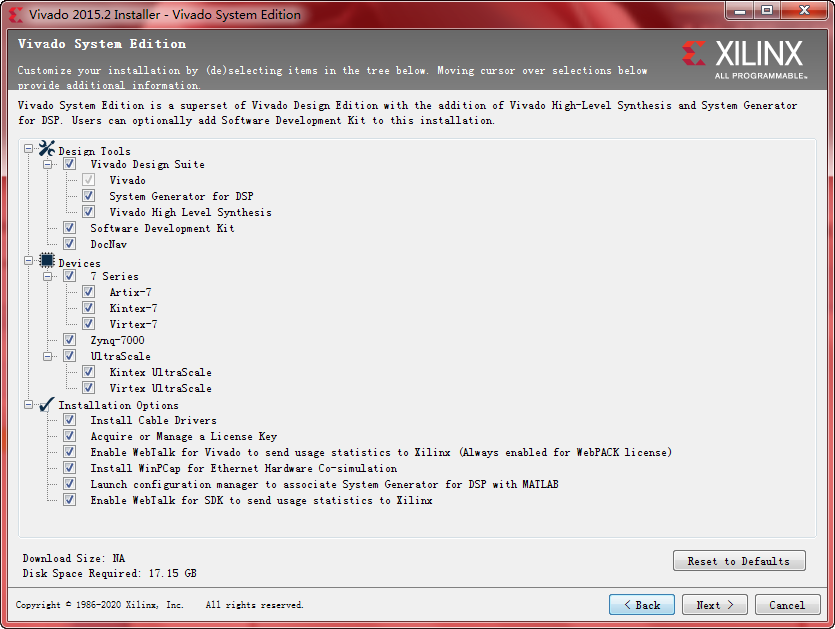Click the Vivado installer title bar icon
The image size is (835, 629).
(16, 14)
